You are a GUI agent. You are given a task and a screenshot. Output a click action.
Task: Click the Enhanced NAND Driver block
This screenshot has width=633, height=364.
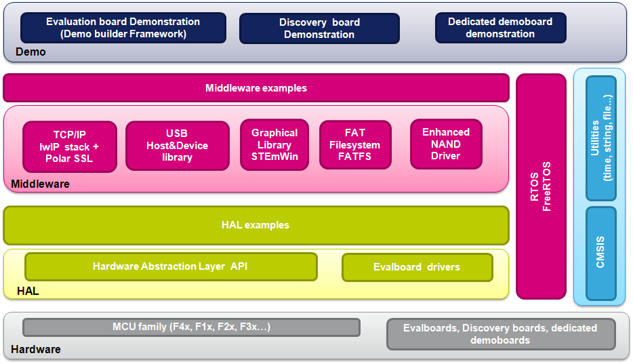446,144
